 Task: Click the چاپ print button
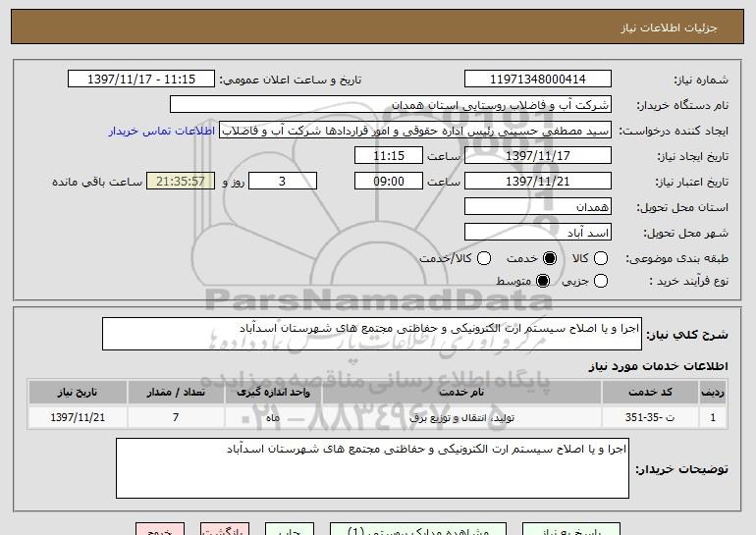coord(290,529)
